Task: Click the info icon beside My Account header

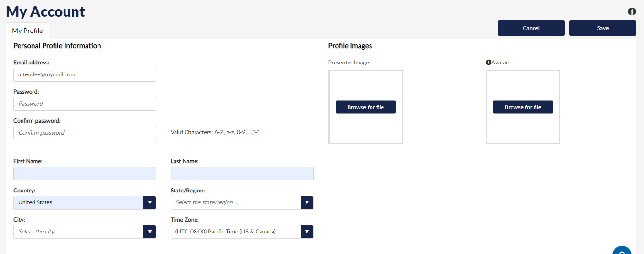Action: [x=632, y=11]
